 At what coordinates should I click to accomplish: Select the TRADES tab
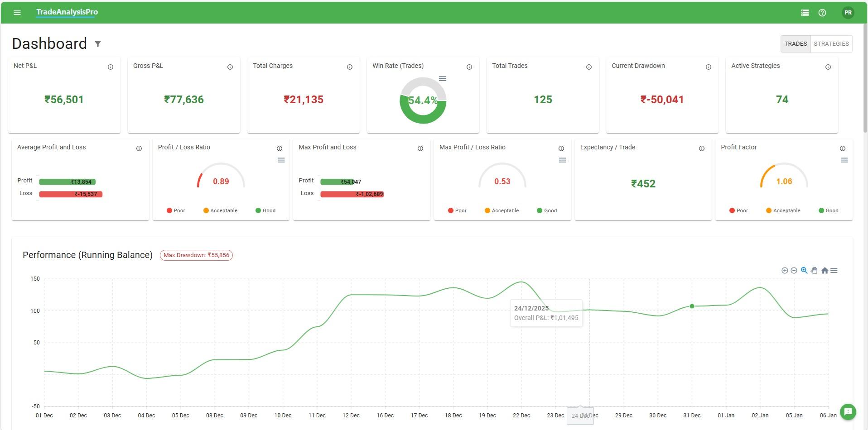(x=796, y=43)
